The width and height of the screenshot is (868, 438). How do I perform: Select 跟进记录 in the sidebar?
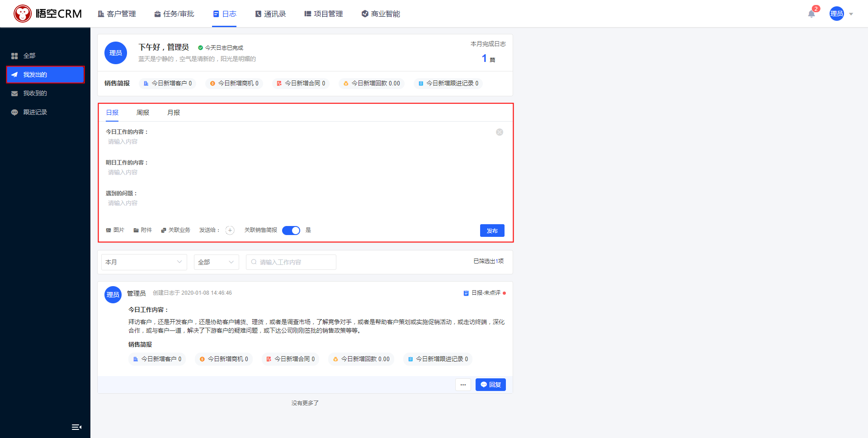tap(45, 112)
